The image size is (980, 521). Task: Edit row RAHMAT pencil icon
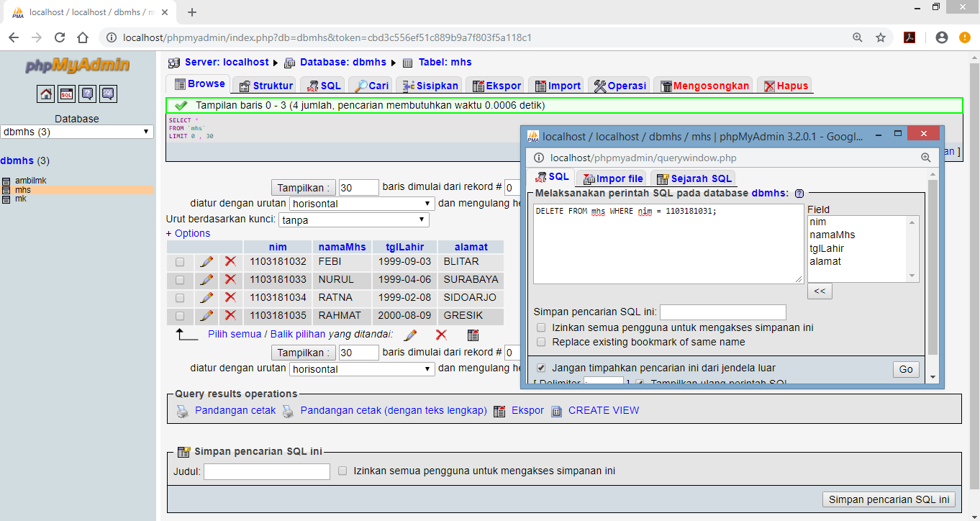pyautogui.click(x=207, y=315)
